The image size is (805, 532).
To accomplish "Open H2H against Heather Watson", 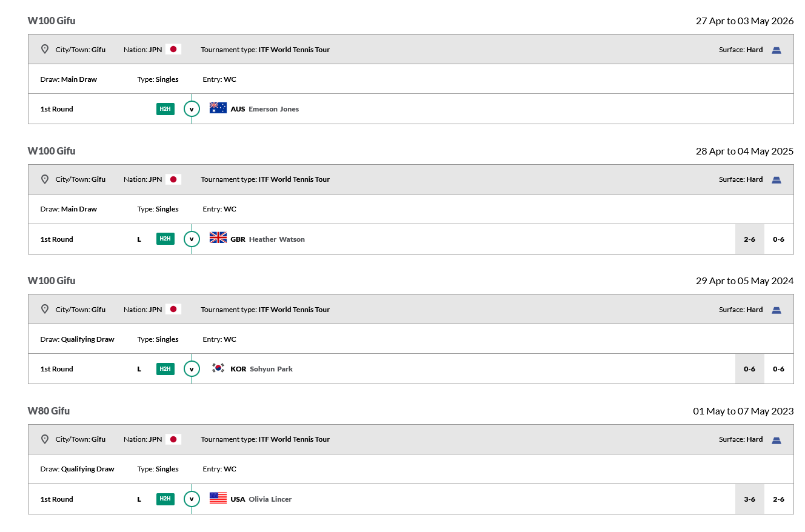I will click(165, 239).
